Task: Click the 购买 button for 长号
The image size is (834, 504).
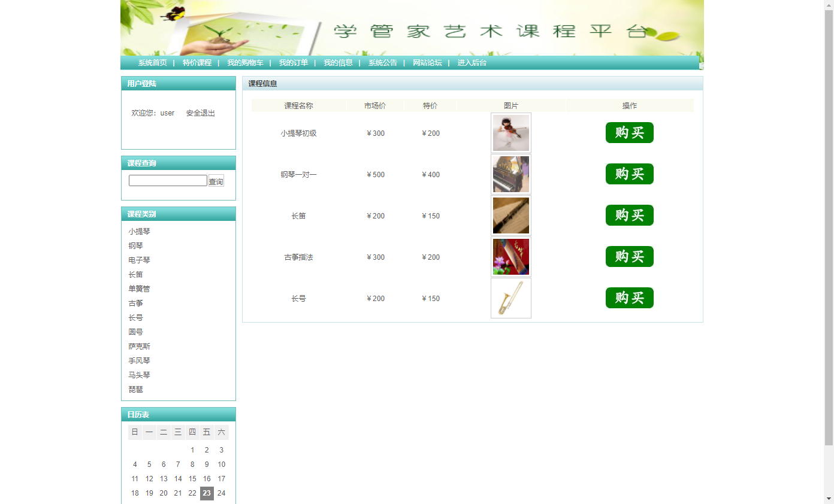Action: [x=629, y=298]
